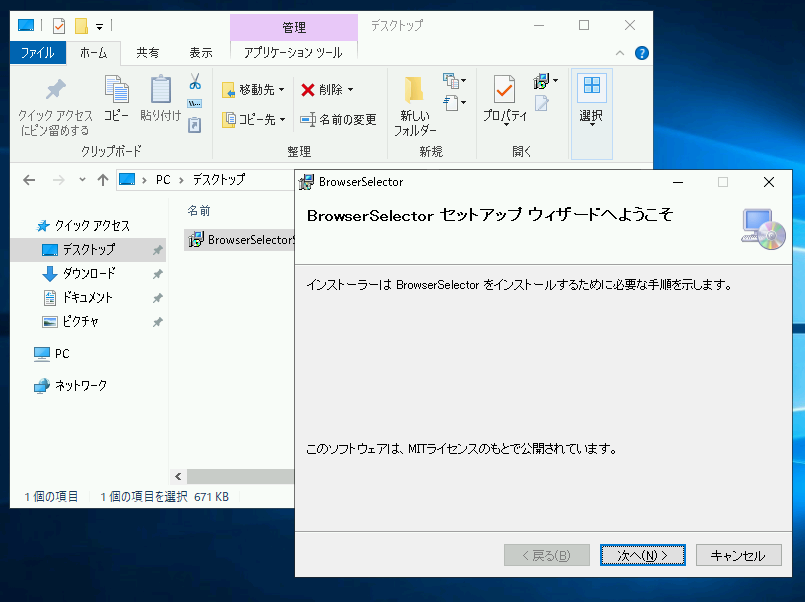This screenshot has width=805, height=602.
Task: Click the pin icon beside ピクチャ
Action: click(158, 322)
